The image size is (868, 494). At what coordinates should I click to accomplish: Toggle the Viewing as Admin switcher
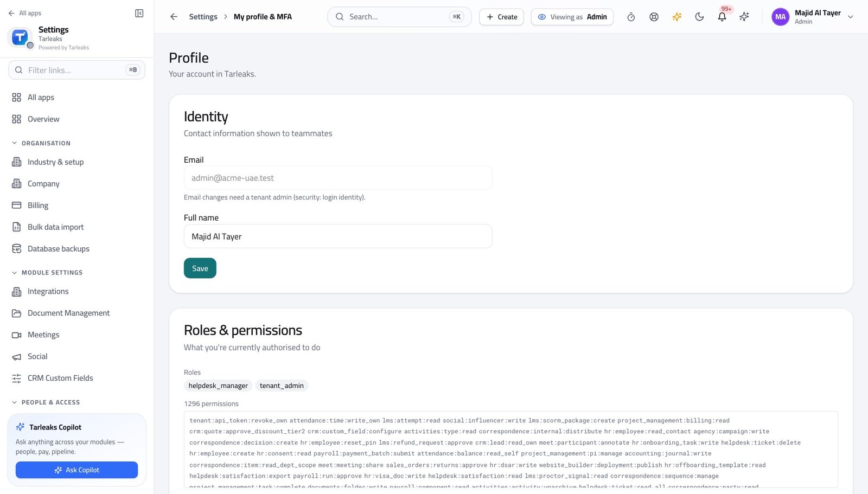[x=572, y=17]
